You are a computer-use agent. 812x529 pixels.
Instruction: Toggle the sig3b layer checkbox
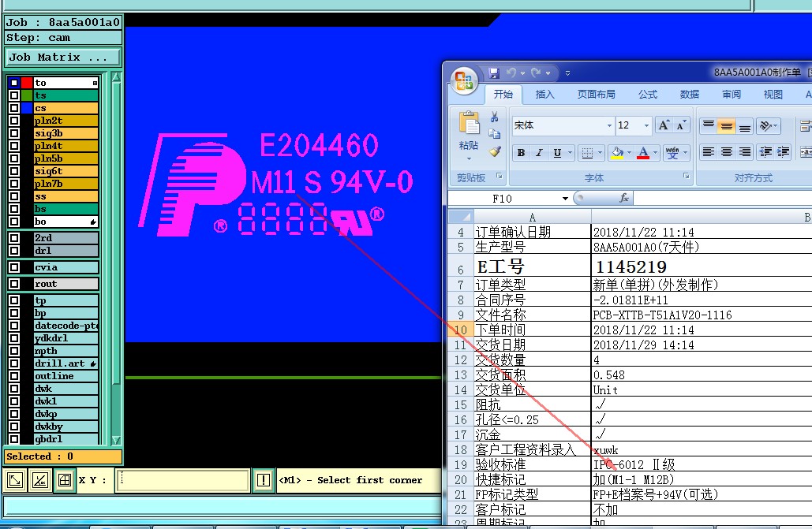point(14,133)
